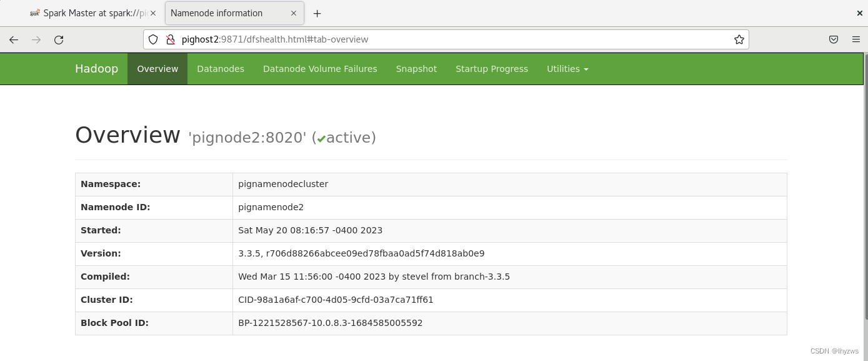Image resolution: width=868 pixels, height=361 pixels.
Task: Click the 'Version:' label cell
Action: pos(154,254)
